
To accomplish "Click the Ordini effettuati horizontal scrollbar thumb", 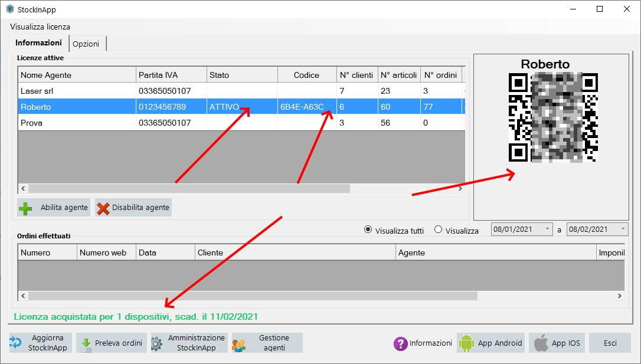I will [x=253, y=296].
